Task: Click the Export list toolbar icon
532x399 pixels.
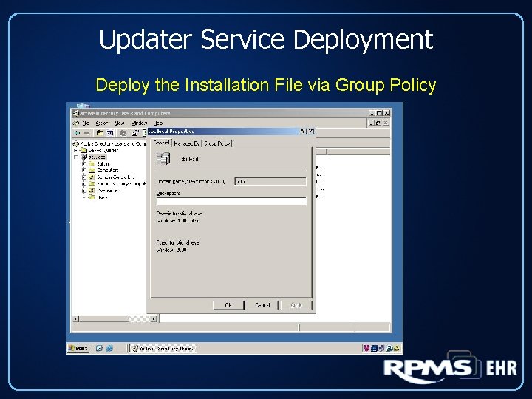Action: (x=135, y=133)
